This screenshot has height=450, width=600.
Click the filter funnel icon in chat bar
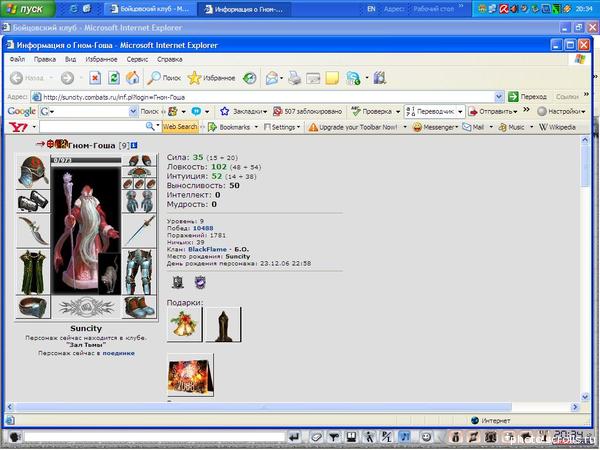click(333, 437)
